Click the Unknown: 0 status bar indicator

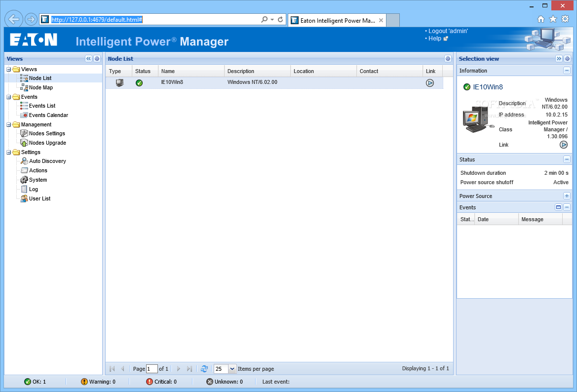225,382
